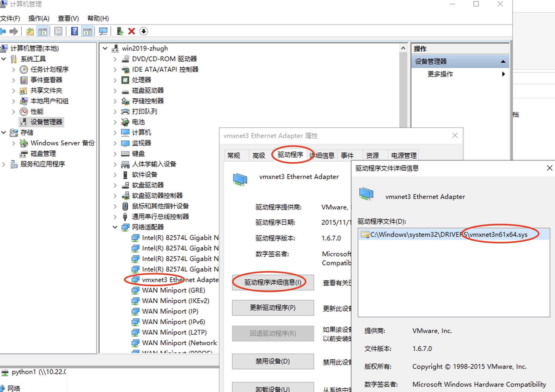Switch to the 驱动程序 tab
555x392 pixels.
[290, 155]
